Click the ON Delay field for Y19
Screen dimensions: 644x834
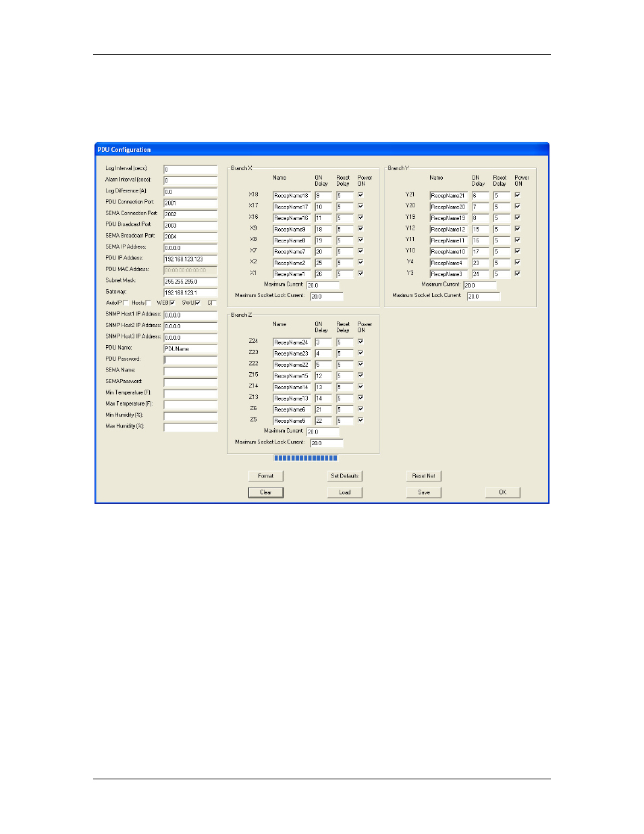(x=480, y=218)
